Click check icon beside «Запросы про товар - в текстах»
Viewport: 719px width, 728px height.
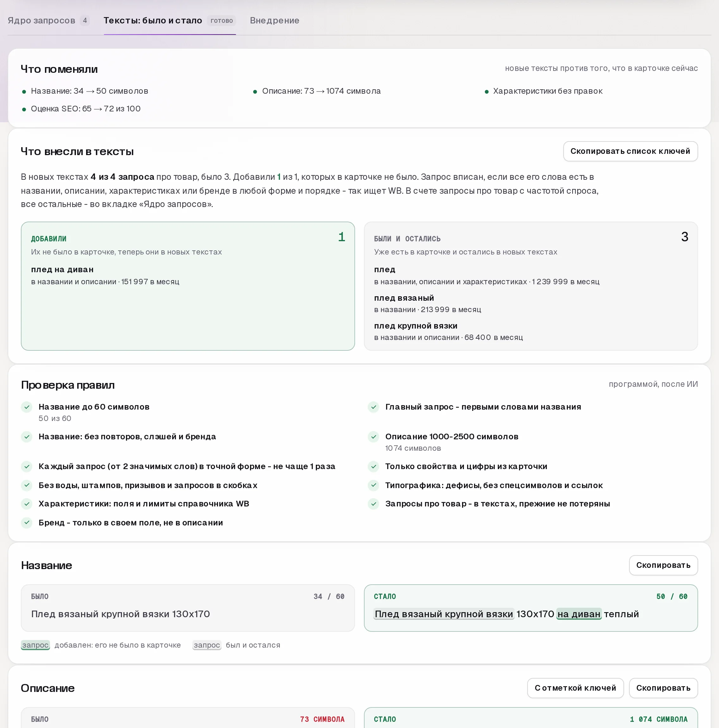(373, 504)
